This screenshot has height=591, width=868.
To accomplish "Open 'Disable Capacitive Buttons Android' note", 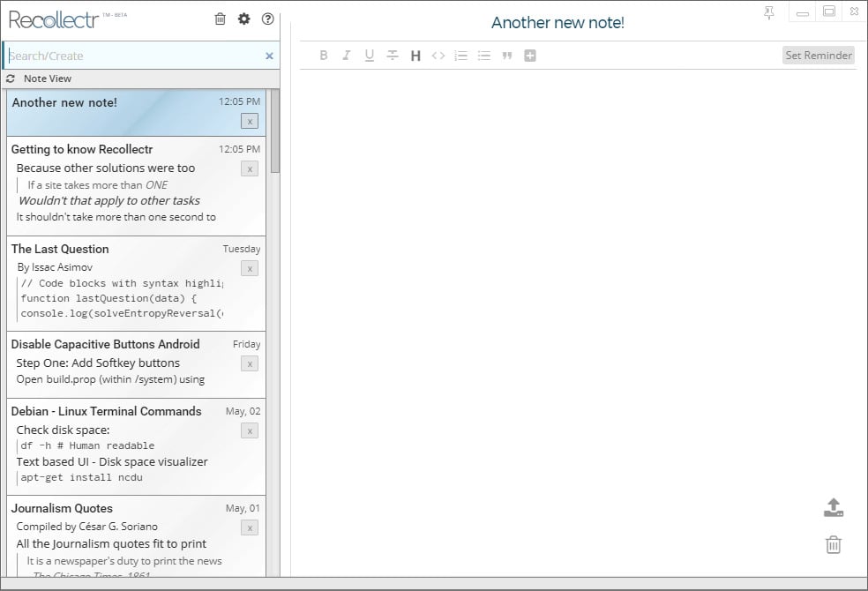I will (136, 365).
